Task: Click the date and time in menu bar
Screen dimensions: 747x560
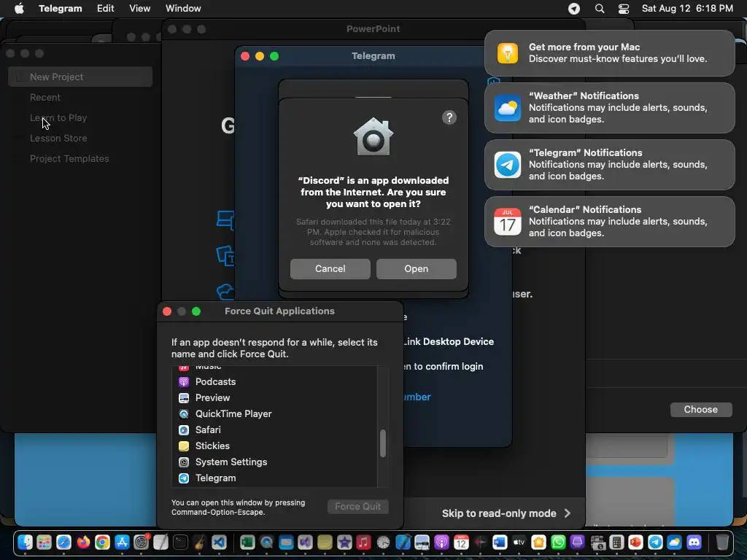Action: (687, 8)
